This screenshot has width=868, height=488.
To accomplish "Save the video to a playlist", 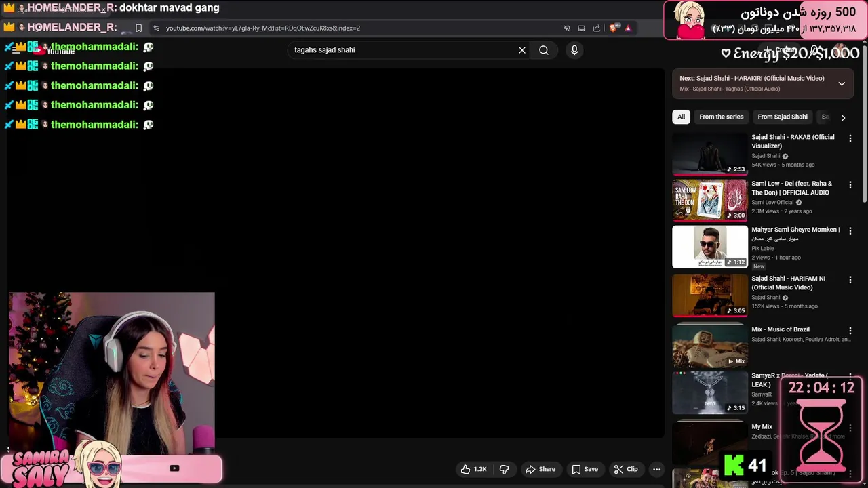I will coord(585,469).
